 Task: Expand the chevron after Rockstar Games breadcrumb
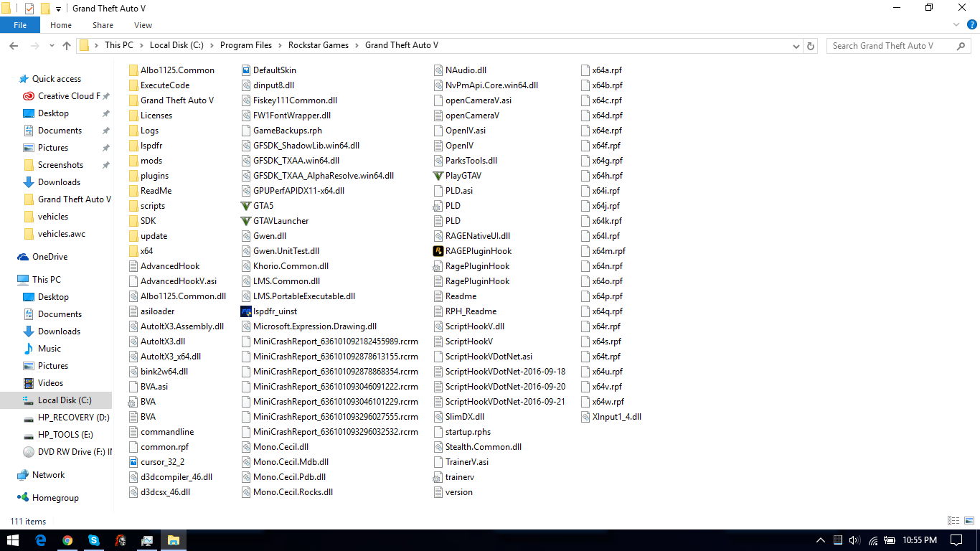(x=357, y=45)
